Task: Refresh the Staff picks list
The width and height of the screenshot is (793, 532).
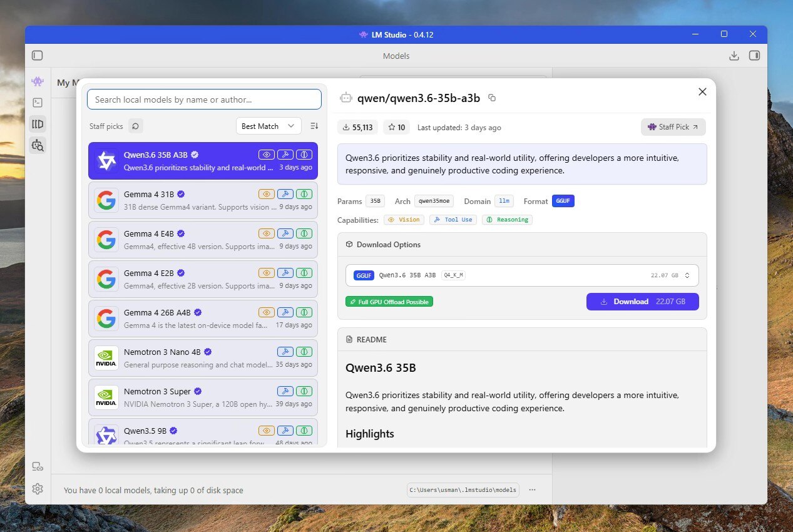Action: (x=135, y=126)
